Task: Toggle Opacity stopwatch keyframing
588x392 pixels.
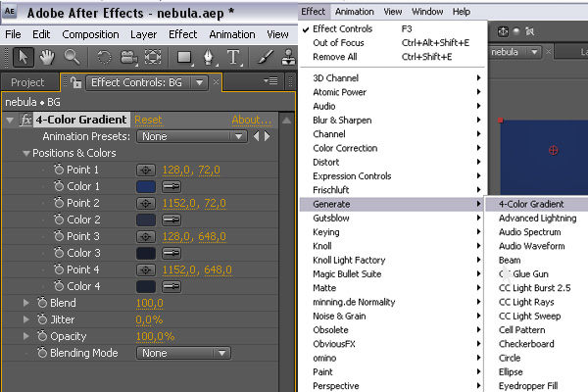Action: [x=42, y=336]
